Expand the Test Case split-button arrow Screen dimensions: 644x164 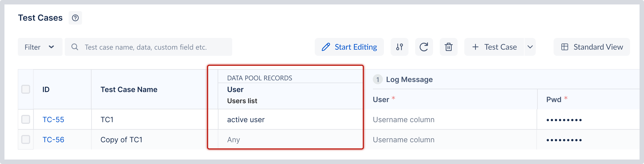(x=530, y=47)
